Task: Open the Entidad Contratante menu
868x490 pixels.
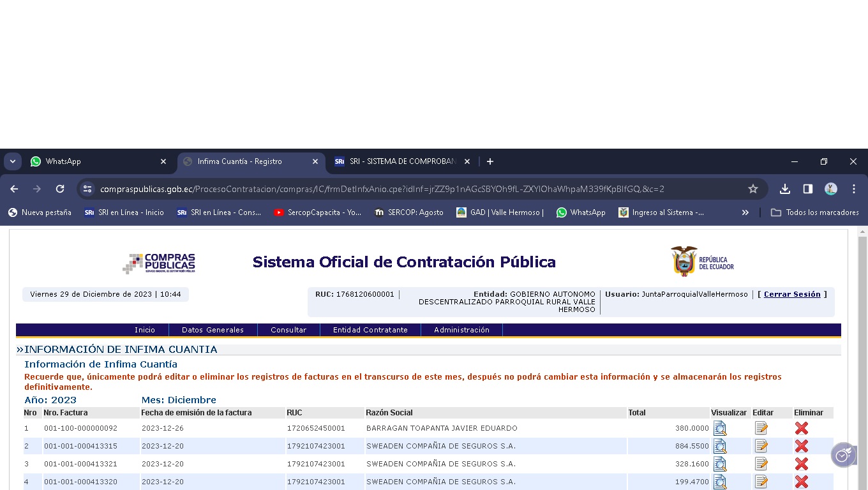Action: [x=370, y=330]
